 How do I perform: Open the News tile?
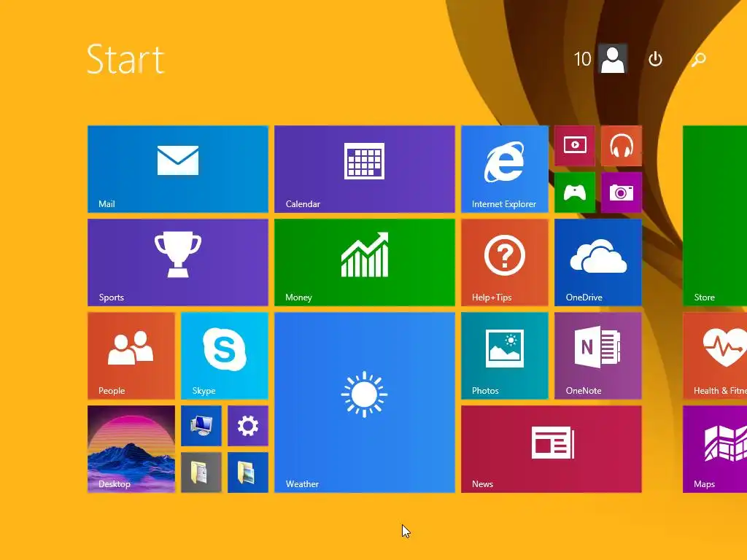coord(551,449)
